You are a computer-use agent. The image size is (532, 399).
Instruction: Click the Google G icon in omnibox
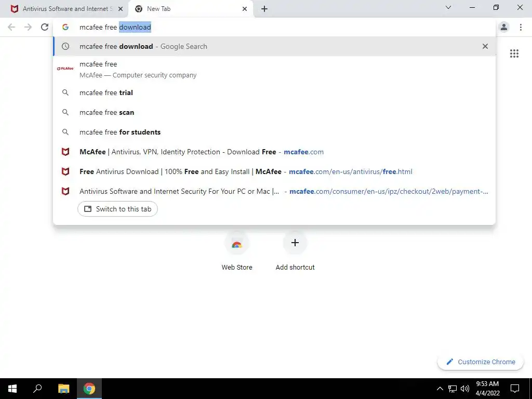(x=65, y=27)
